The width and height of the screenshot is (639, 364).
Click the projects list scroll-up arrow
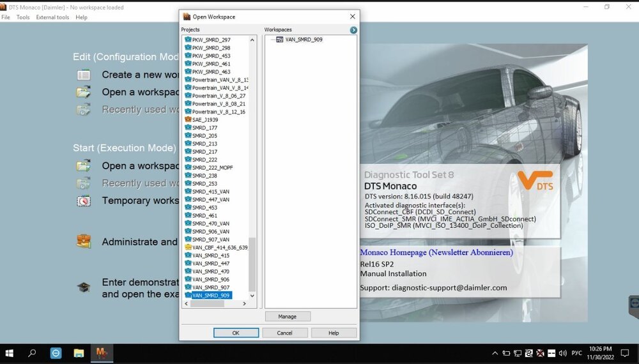pos(252,40)
